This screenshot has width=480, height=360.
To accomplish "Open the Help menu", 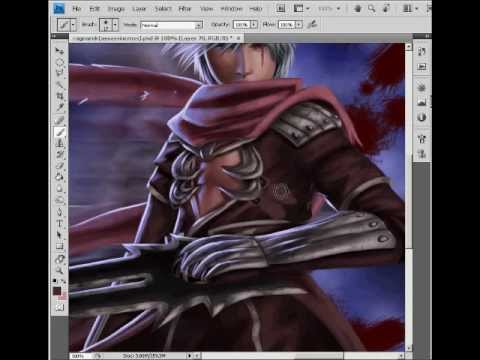I will [256, 8].
